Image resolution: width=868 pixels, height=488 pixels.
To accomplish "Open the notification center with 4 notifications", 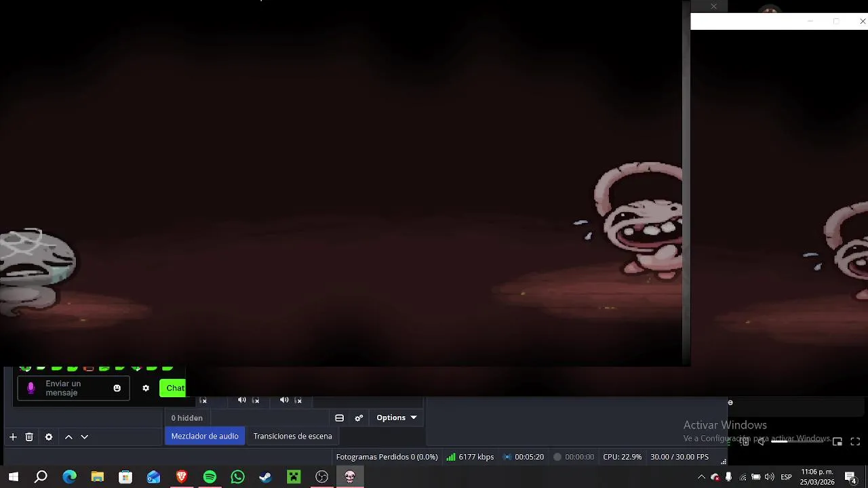I will click(850, 477).
